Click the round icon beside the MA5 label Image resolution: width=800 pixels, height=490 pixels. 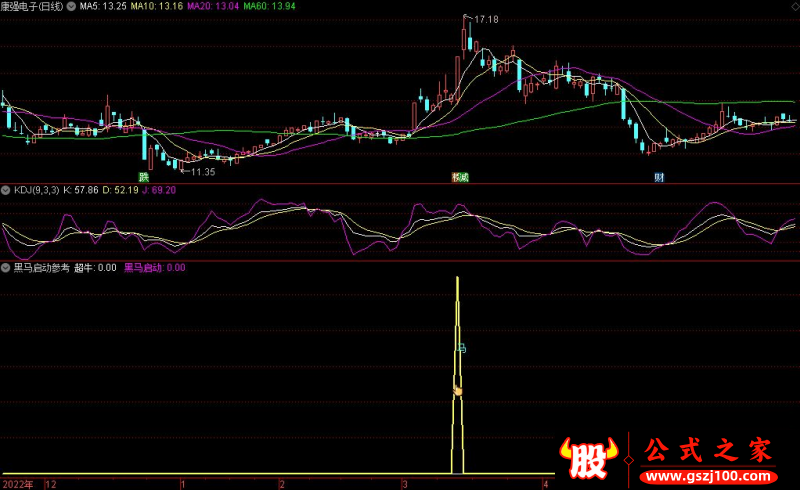coord(72,6)
